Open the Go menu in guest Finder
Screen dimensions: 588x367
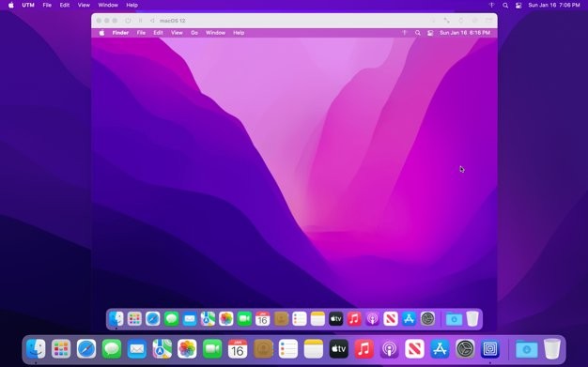194,33
